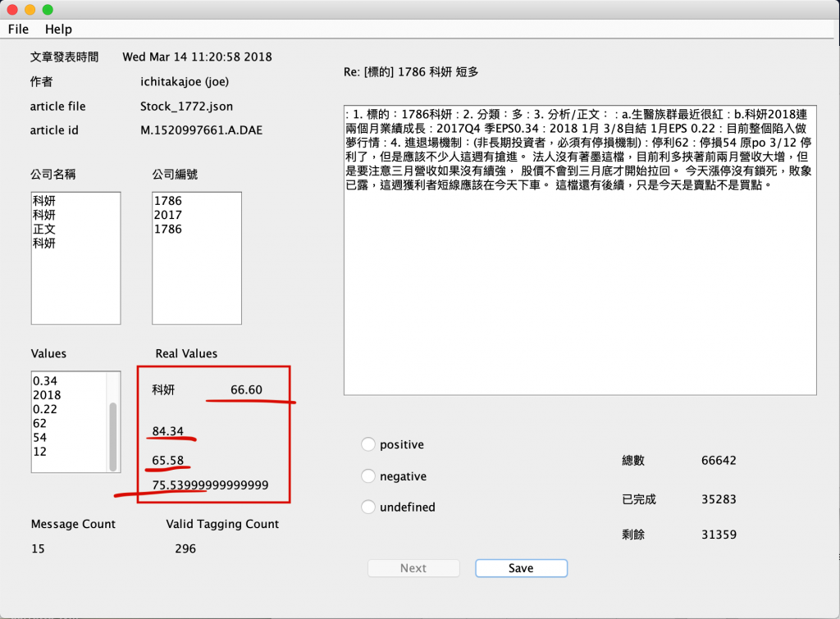Viewport: 840px width, 619px height.
Task: Click the Save button
Action: click(x=521, y=568)
